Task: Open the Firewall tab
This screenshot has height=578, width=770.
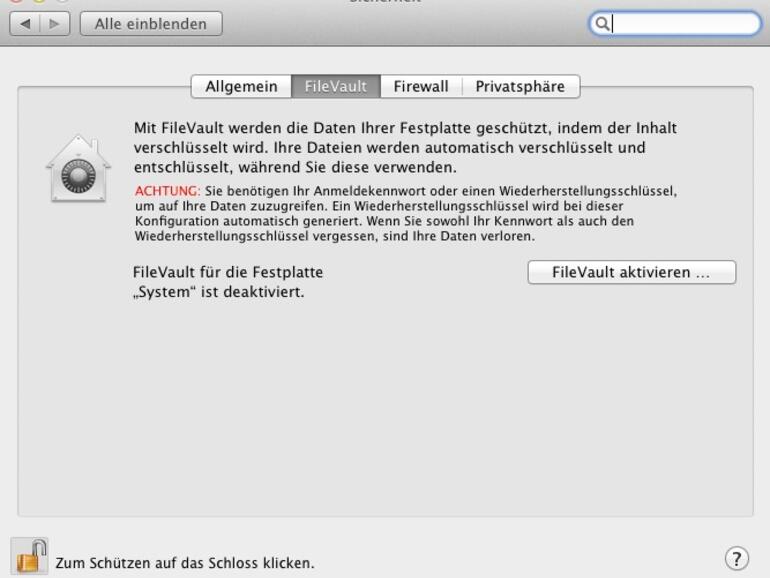Action: point(421,86)
